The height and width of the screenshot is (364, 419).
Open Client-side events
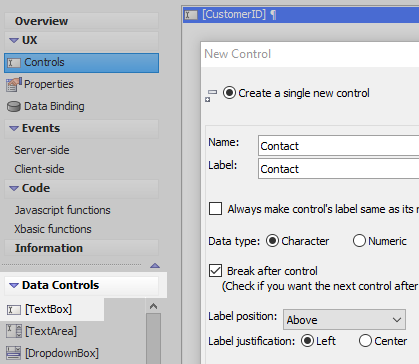(x=39, y=169)
